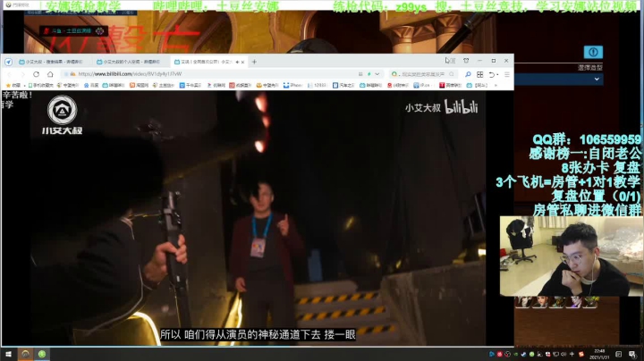Open the green round app on the taskbar
The image size is (644, 361).
[42, 354]
